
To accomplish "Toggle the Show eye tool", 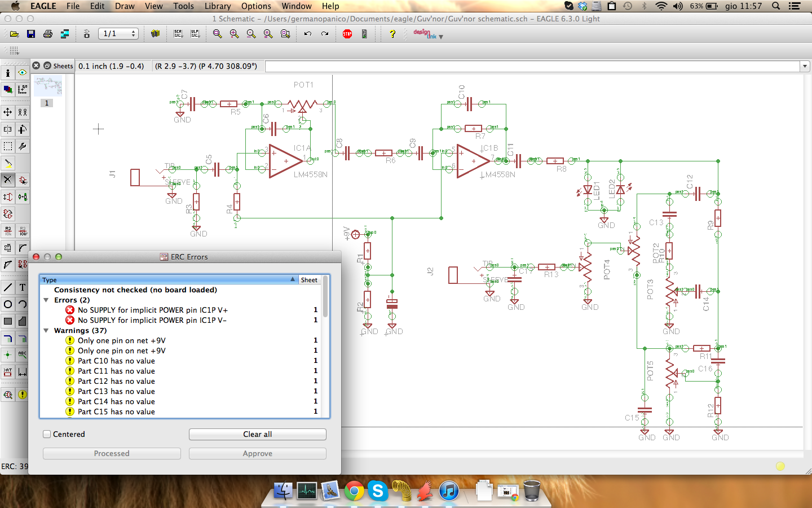I will pos(23,73).
